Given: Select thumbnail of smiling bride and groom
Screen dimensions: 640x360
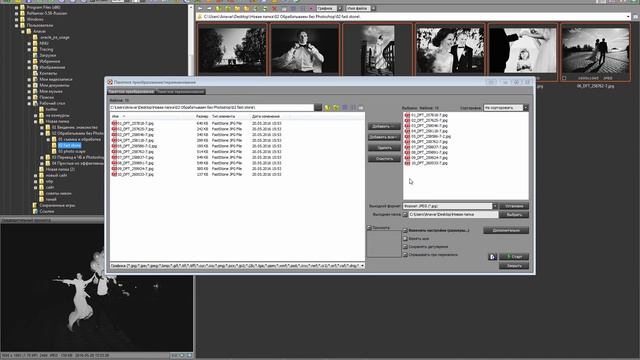Looking at the screenshot, I should [450, 50].
